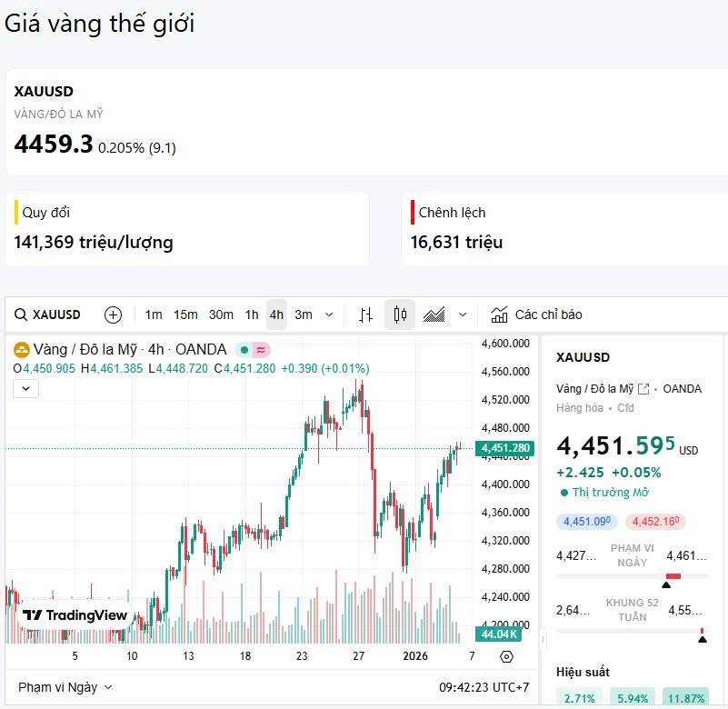
Task: Click the gold symbol icon in chart legend
Action: coord(21,349)
